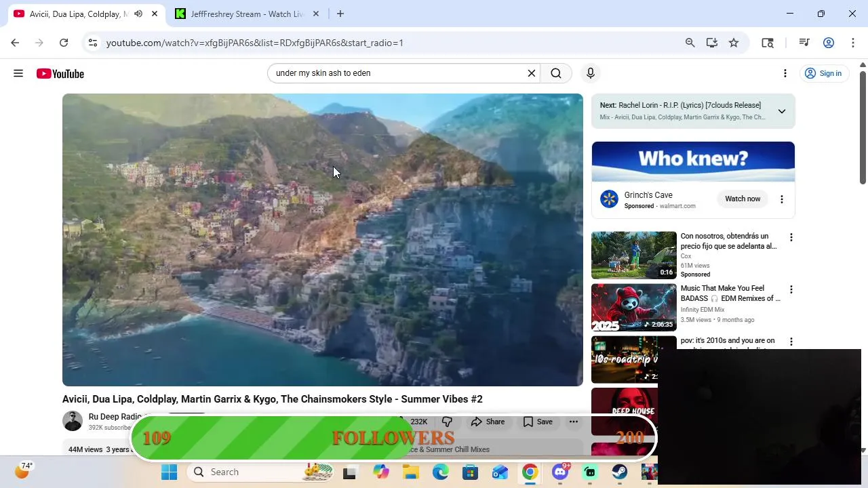This screenshot has width=868, height=488.
Task: Open more actions ellipsis below the video
Action: pos(574,422)
